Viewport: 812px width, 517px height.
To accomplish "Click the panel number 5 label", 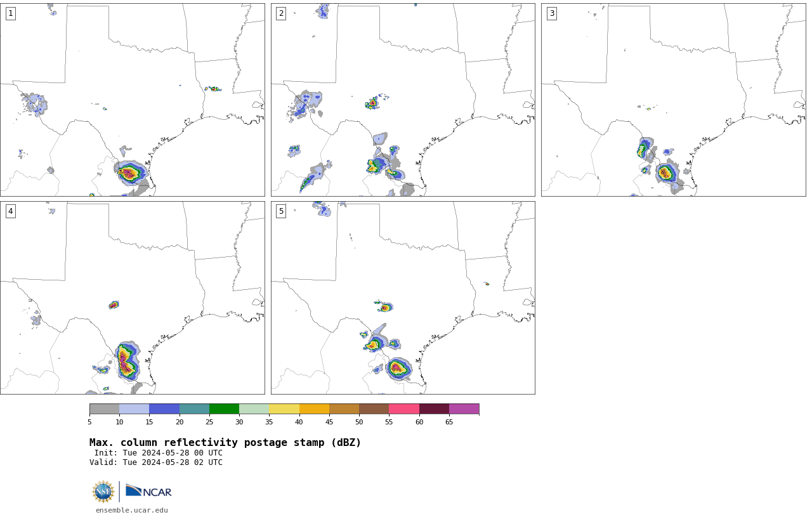I will tap(281, 211).
